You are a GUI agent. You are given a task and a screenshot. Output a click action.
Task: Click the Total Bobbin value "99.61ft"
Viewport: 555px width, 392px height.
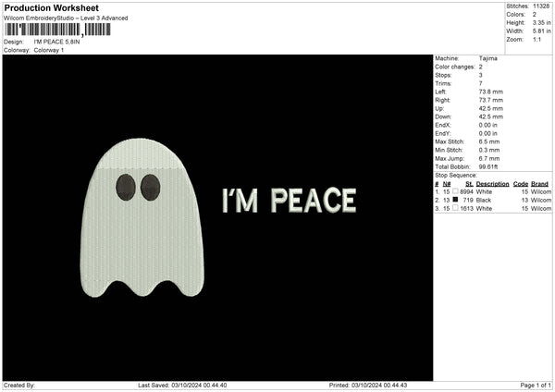click(x=488, y=166)
